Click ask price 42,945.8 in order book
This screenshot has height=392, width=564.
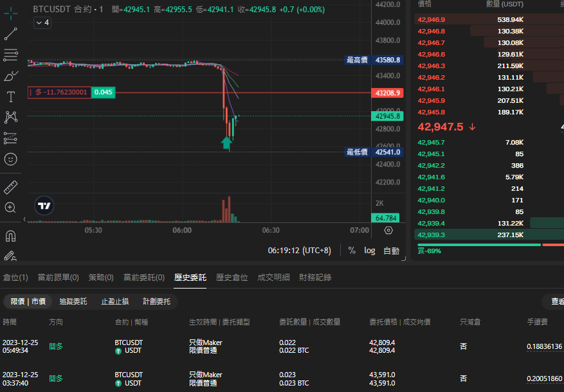pyautogui.click(x=432, y=112)
